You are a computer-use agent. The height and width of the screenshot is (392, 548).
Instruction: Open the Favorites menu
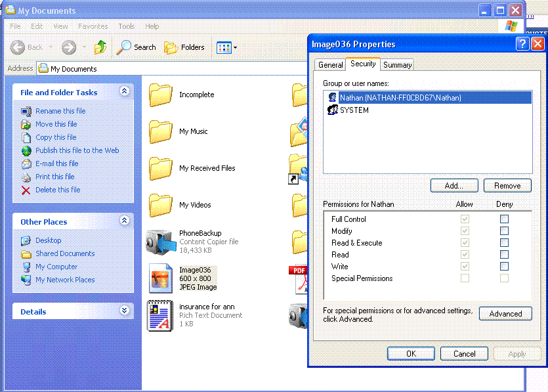coord(93,26)
